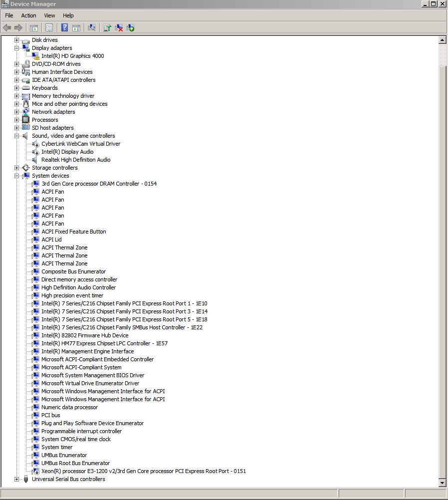Click Update Driver Software toolbar icon
The width and height of the screenshot is (448, 500).
pyautogui.click(x=107, y=28)
